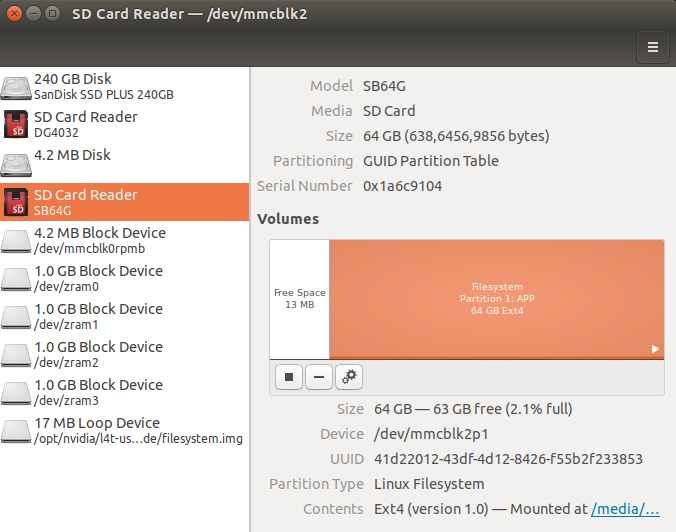Click the /dev/mmcblk0rpmb block device icon

[16, 241]
